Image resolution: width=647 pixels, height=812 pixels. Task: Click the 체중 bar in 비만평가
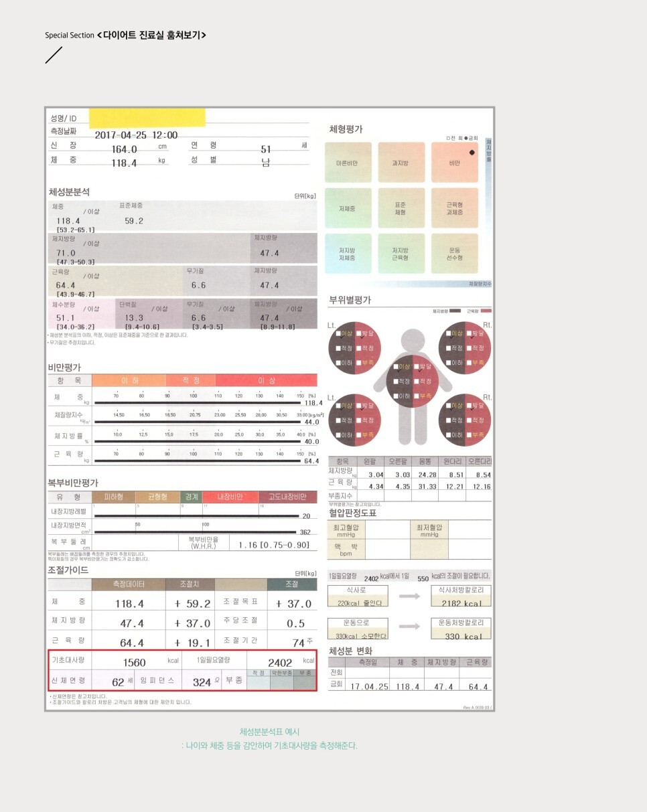[198, 403]
